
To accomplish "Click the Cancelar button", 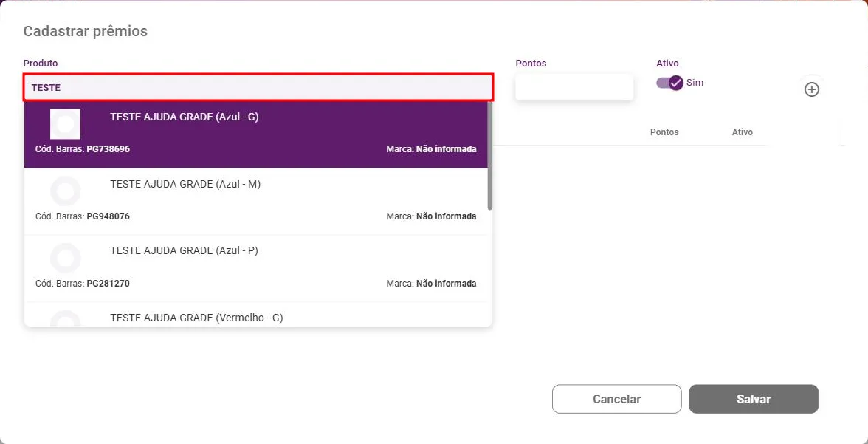I will (x=617, y=399).
